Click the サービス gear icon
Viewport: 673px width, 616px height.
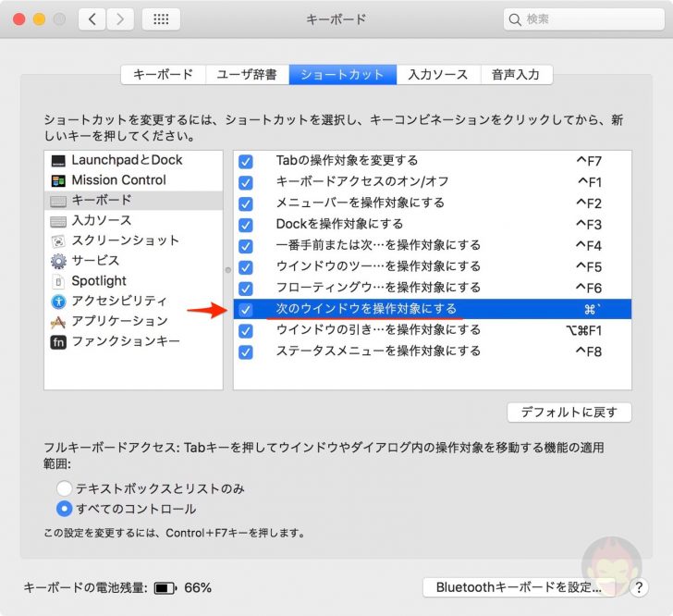(58, 261)
